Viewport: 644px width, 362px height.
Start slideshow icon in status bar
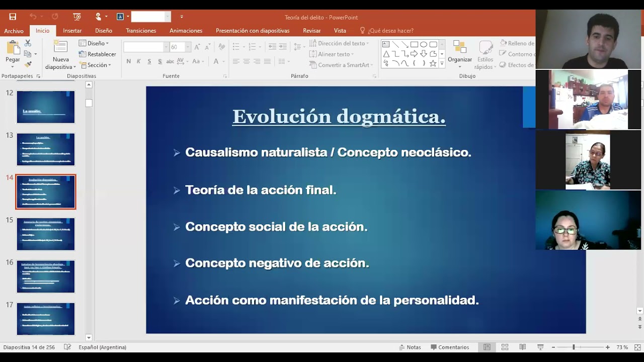[x=540, y=347]
